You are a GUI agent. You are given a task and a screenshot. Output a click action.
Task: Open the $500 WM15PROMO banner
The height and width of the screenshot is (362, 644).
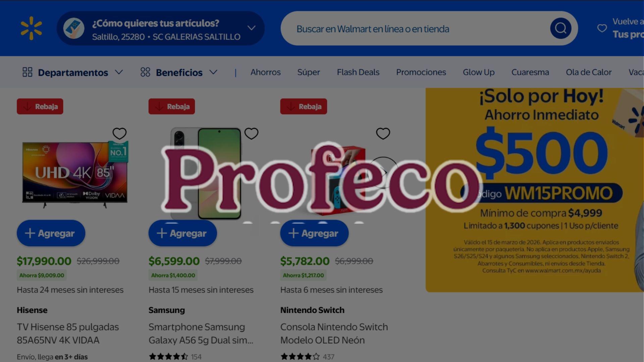(x=535, y=190)
